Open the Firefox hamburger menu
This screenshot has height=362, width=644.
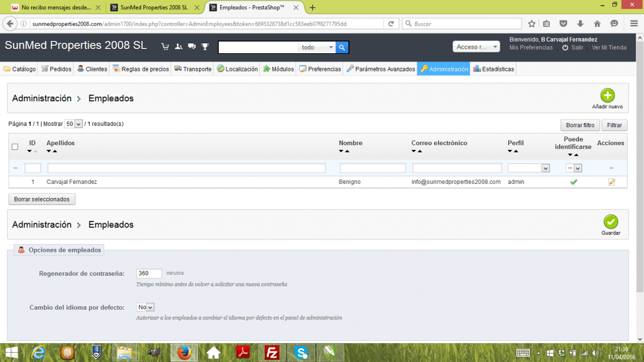633,24
